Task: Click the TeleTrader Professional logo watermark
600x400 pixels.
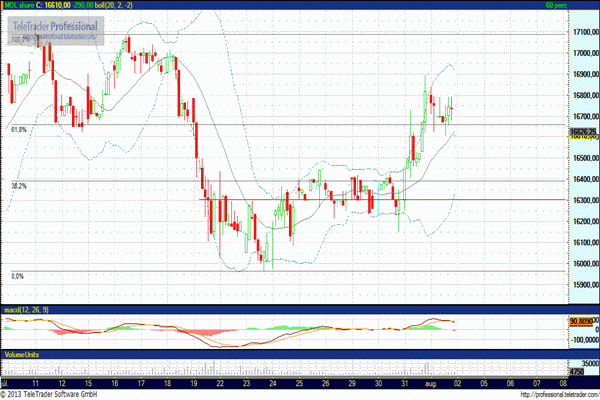Action: click(54, 28)
